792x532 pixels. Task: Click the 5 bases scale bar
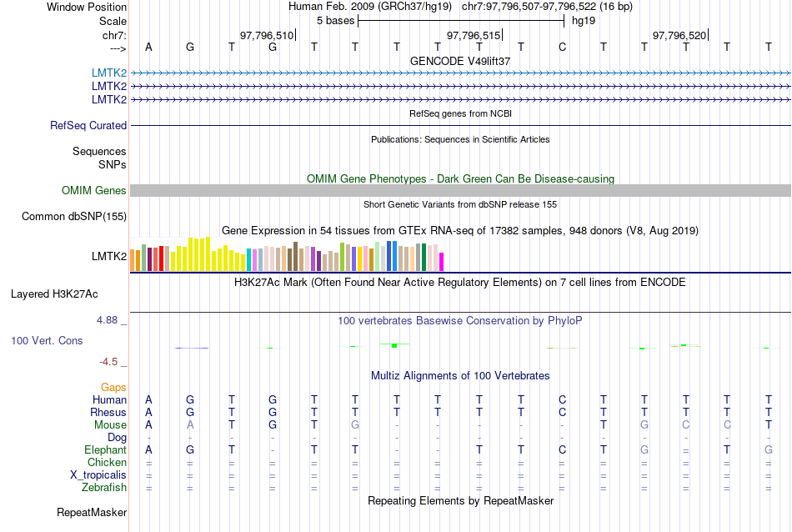coord(461,21)
